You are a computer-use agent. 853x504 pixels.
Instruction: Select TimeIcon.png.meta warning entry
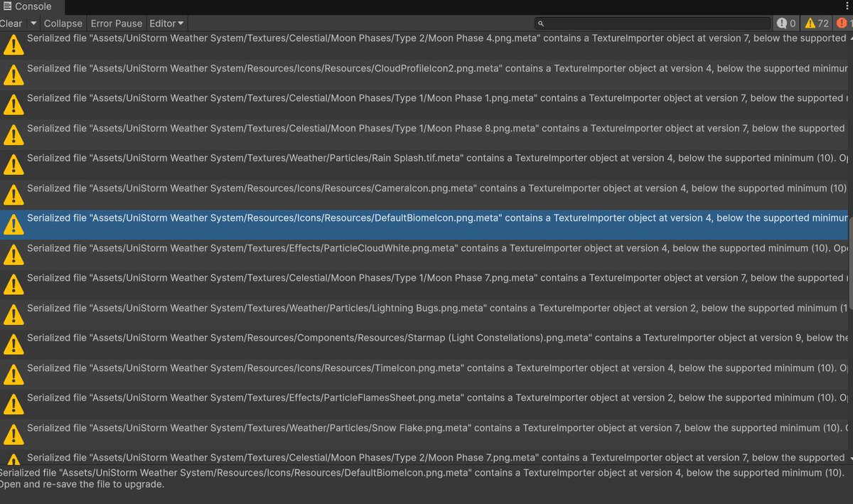[x=424, y=375]
